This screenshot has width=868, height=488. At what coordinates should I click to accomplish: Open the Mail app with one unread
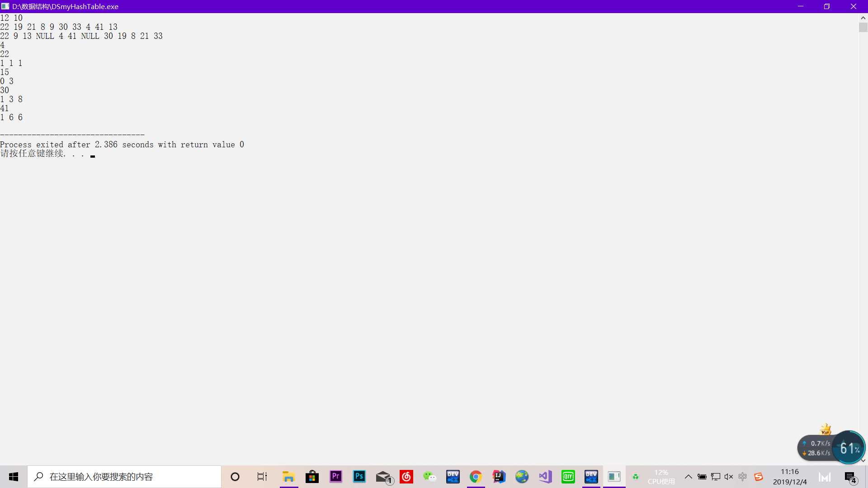click(x=384, y=477)
